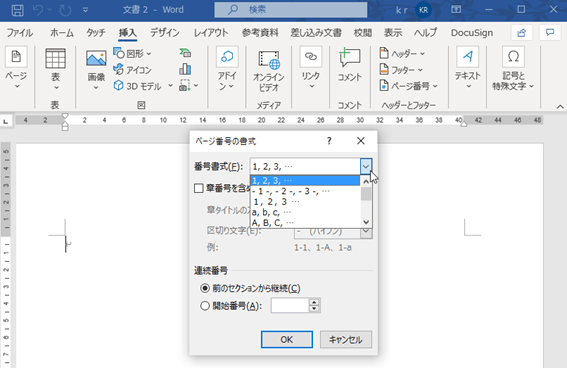Click the tab selector at ruler corner
567x368 pixels.
pyautogui.click(x=6, y=122)
